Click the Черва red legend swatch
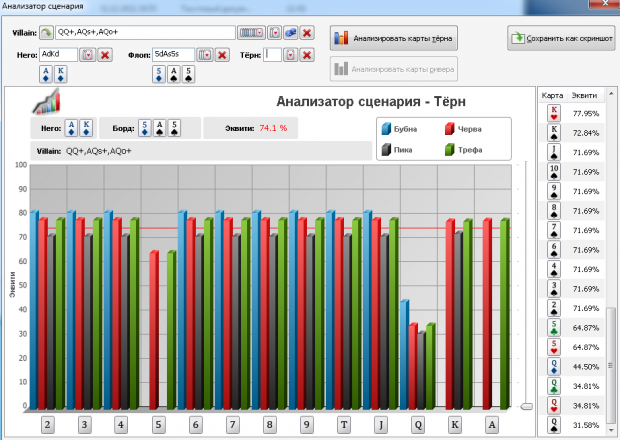 [x=450, y=128]
